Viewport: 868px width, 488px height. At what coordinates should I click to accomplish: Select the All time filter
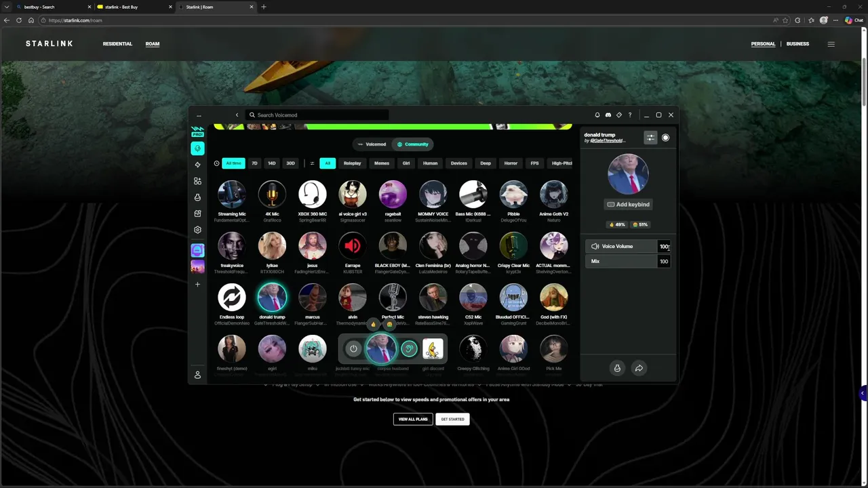[233, 163]
